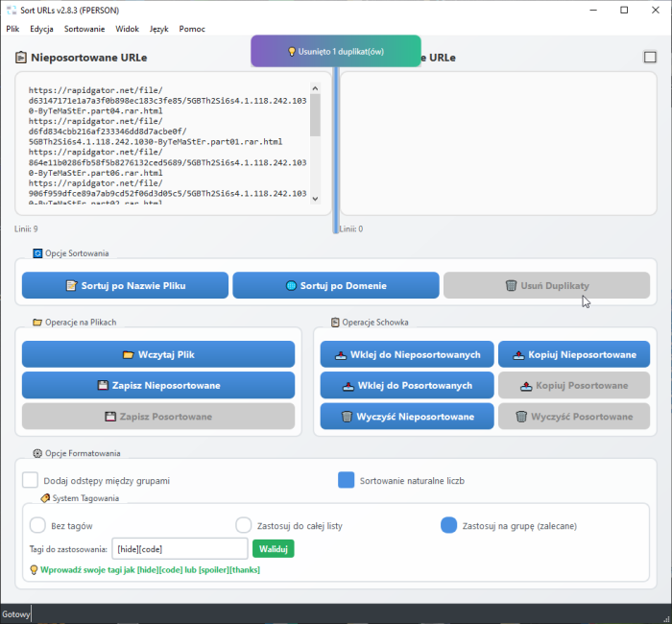Viewport: 672px width, 624px height.
Task: Click the unsorted URL list scrollbar
Action: coord(315,144)
